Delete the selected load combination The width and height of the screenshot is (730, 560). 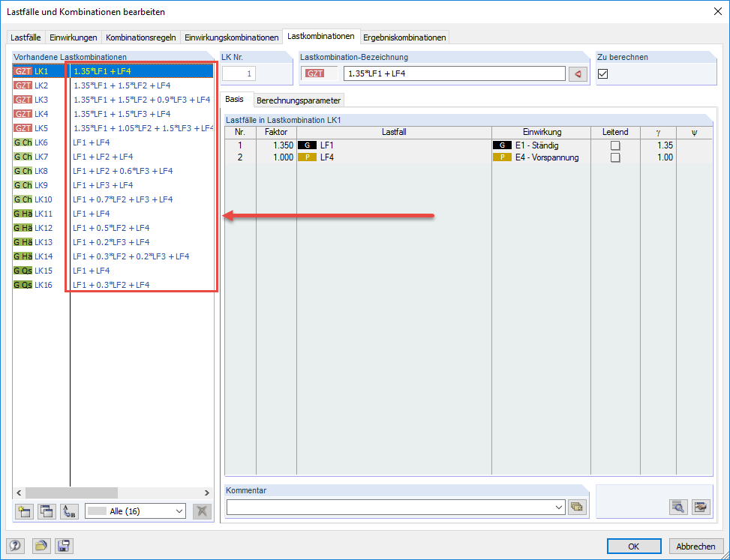[202, 511]
